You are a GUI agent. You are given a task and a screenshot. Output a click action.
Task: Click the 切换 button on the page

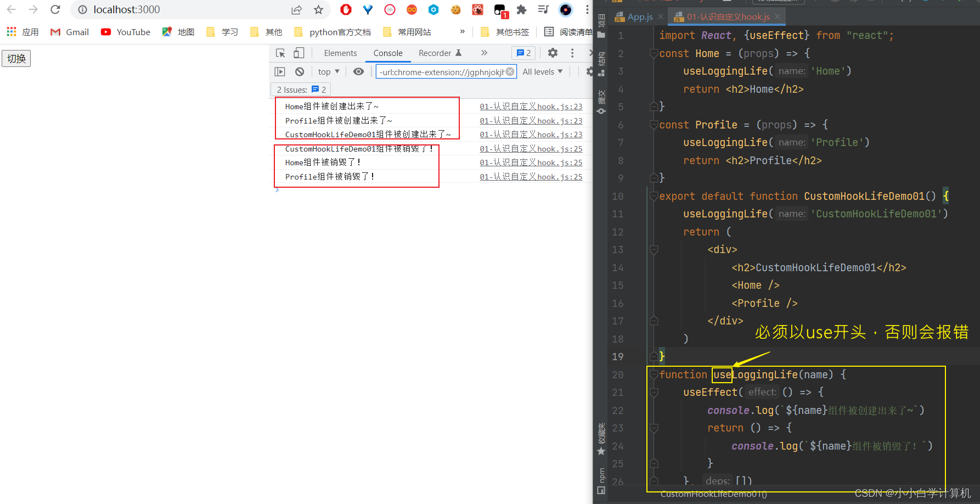pos(16,58)
